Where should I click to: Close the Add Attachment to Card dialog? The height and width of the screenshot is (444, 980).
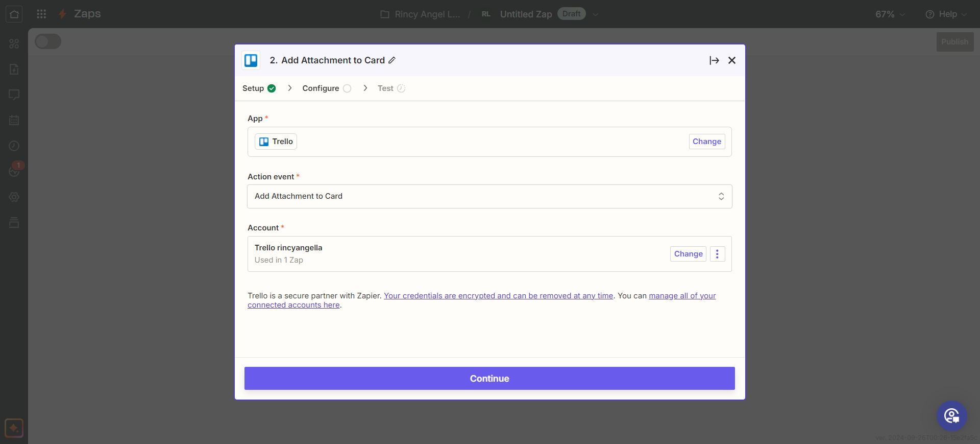pos(731,60)
